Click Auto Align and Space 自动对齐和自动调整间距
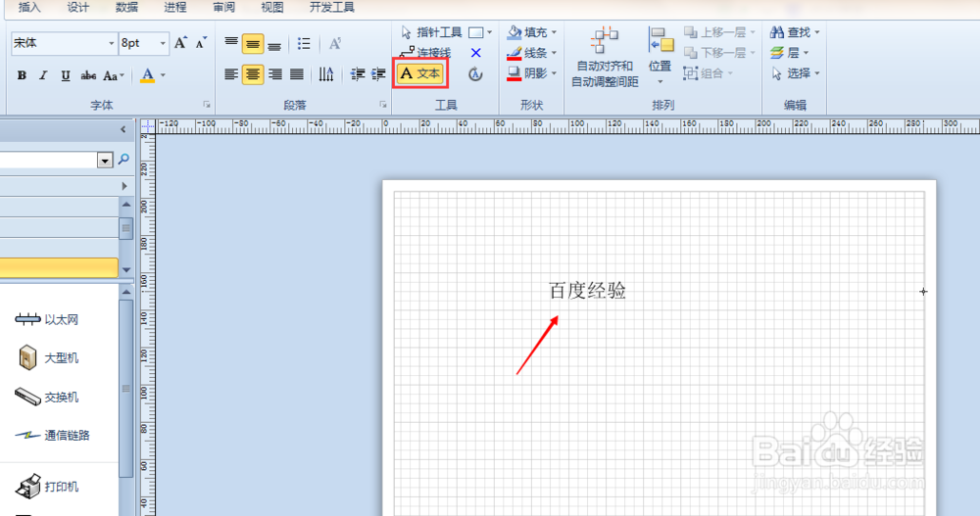The image size is (980, 516). 605,58
